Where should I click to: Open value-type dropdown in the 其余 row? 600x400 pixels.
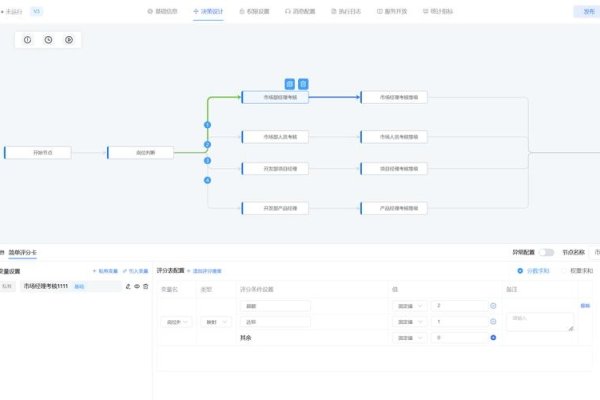tap(409, 338)
